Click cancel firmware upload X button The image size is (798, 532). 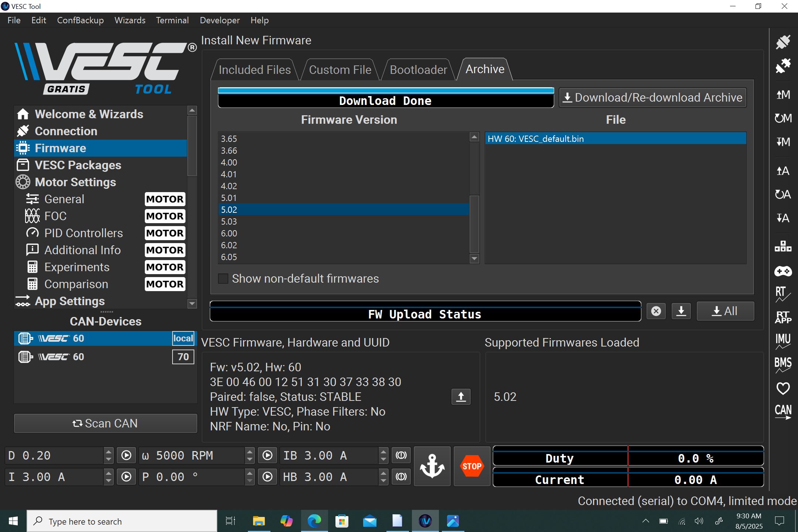[656, 311]
